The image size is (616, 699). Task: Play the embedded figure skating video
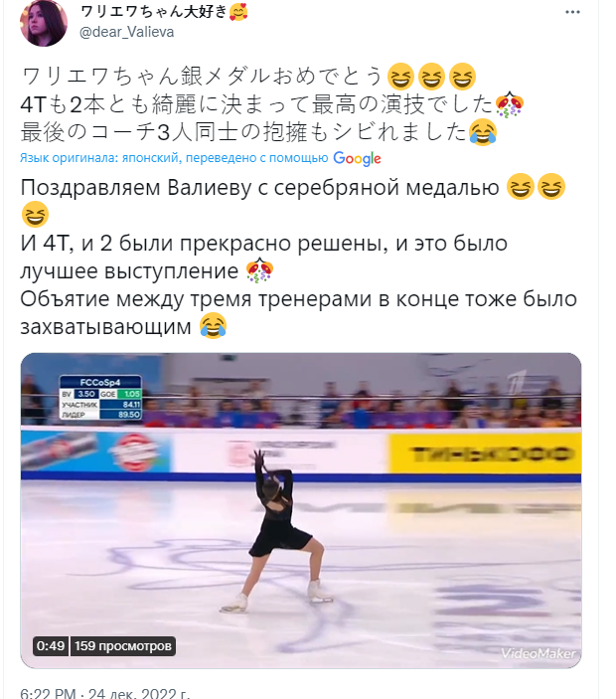point(301,510)
